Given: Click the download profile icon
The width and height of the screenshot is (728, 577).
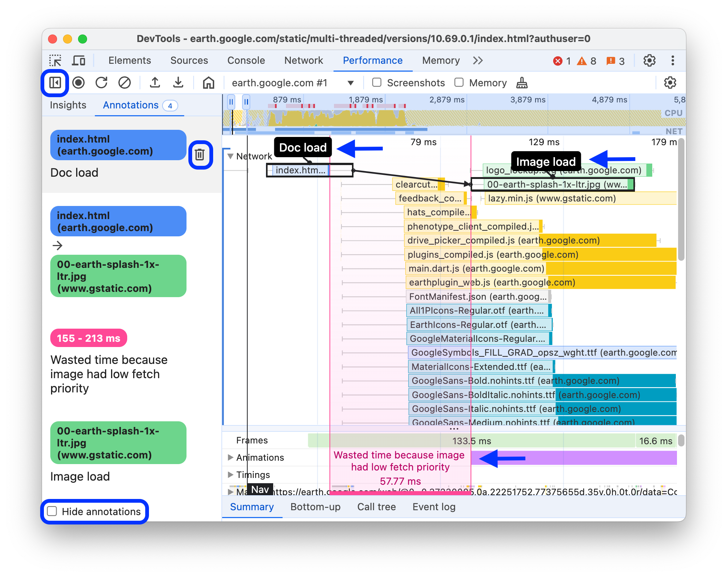Looking at the screenshot, I should pyautogui.click(x=178, y=83).
